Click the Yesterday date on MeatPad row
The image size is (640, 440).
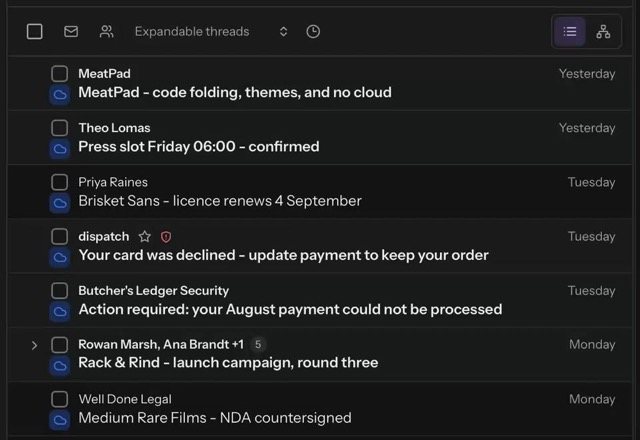click(587, 74)
